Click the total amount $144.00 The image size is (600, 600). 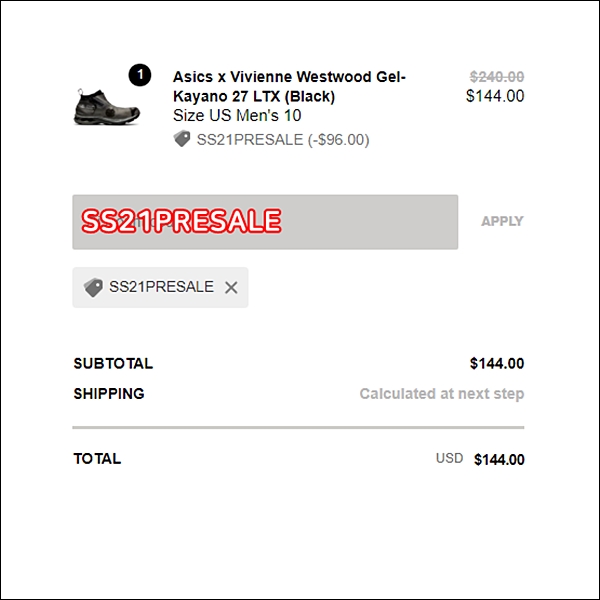point(499,460)
